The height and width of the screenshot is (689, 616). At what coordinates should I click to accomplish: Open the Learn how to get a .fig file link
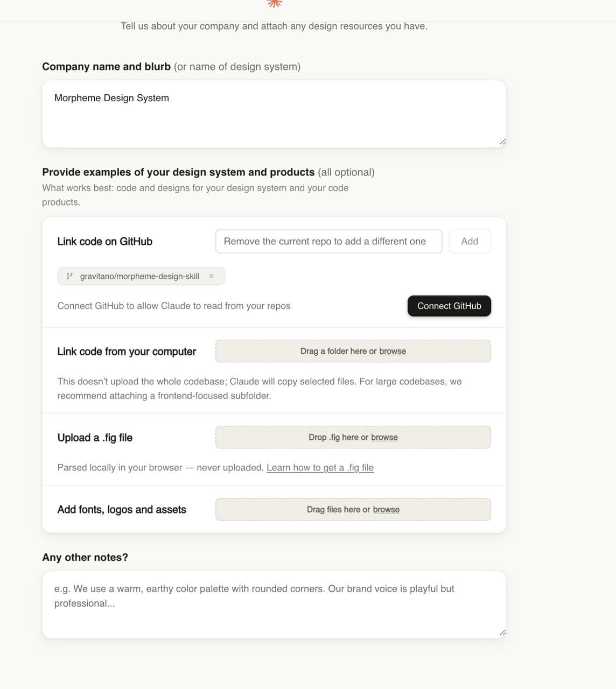(320, 468)
